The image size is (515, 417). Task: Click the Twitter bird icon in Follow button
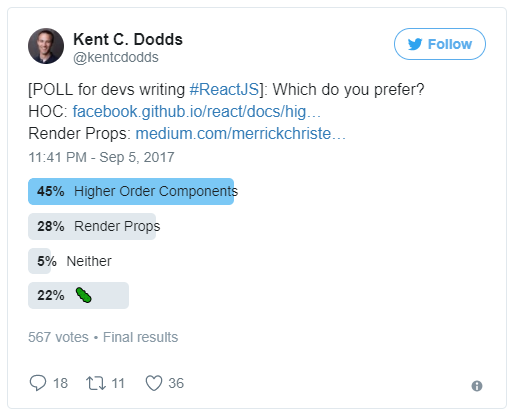[415, 44]
